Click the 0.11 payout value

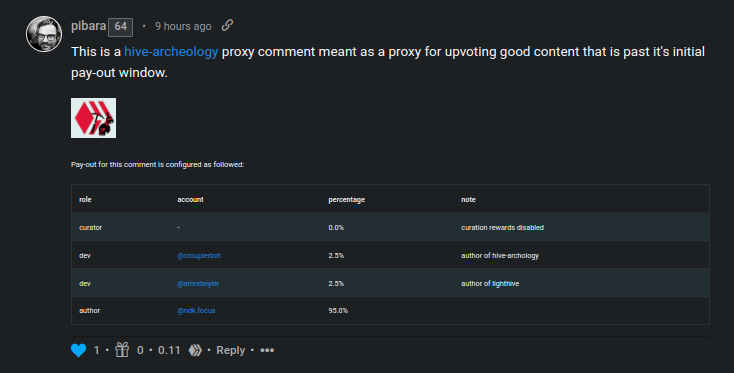point(169,350)
